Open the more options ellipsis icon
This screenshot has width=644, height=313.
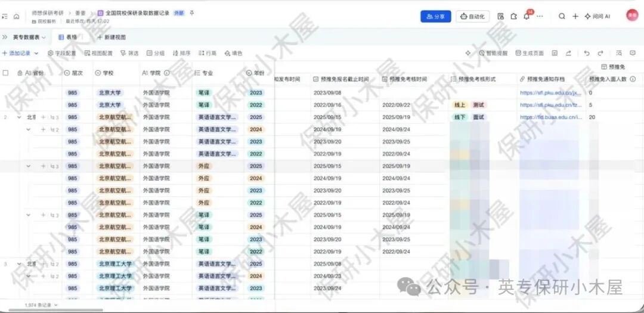(540, 17)
